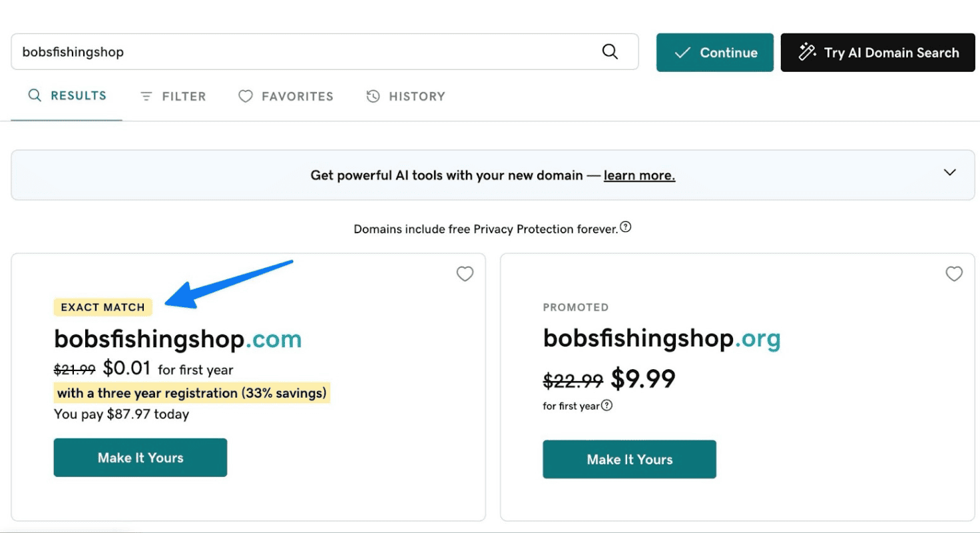Click the AI wand icon on the search button
The height and width of the screenshot is (533, 980).
[x=807, y=51]
